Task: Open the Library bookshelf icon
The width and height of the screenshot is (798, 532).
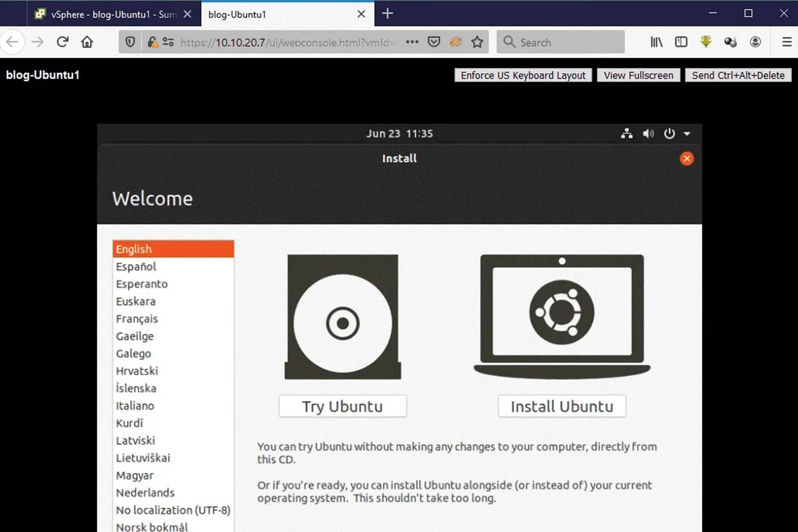Action: click(x=656, y=42)
